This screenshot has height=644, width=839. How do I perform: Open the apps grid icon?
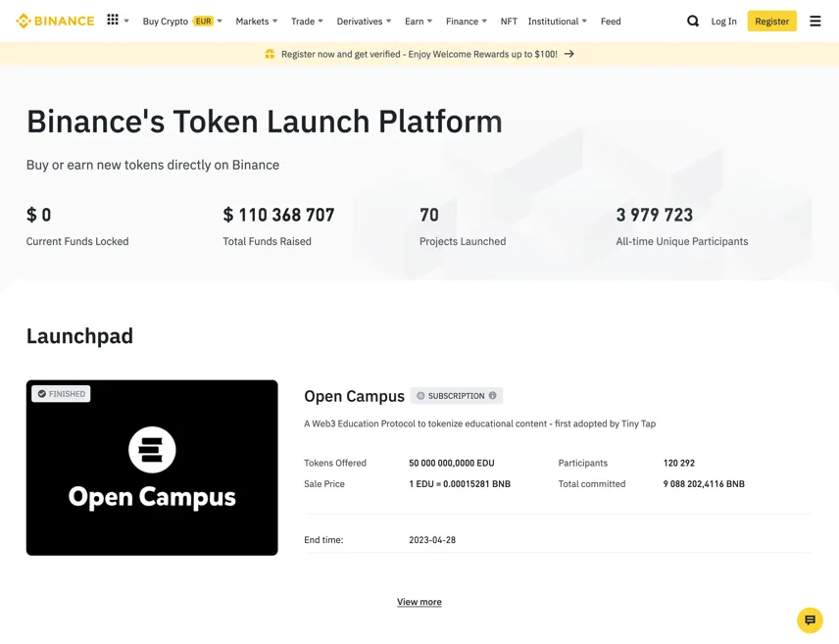pyautogui.click(x=113, y=20)
